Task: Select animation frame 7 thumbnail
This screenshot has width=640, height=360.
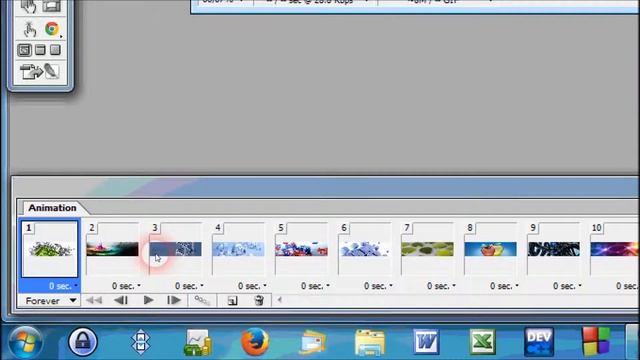Action: (x=427, y=249)
